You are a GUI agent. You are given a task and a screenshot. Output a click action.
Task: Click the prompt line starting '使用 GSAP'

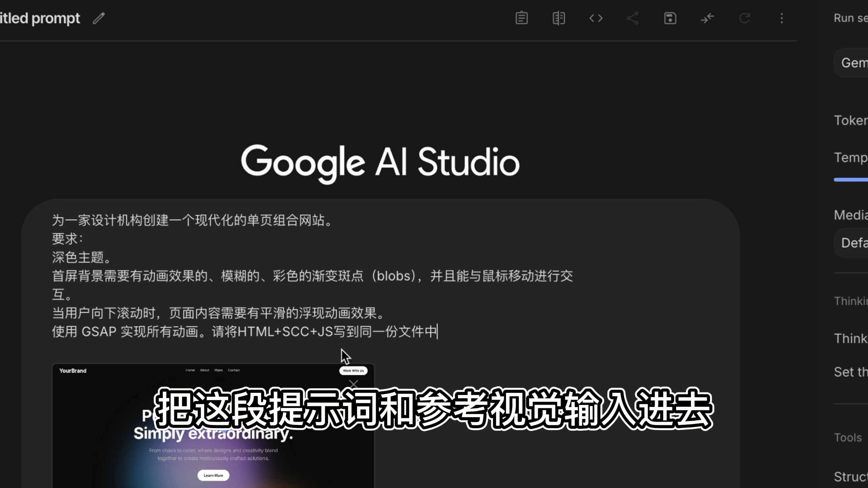pos(245,331)
